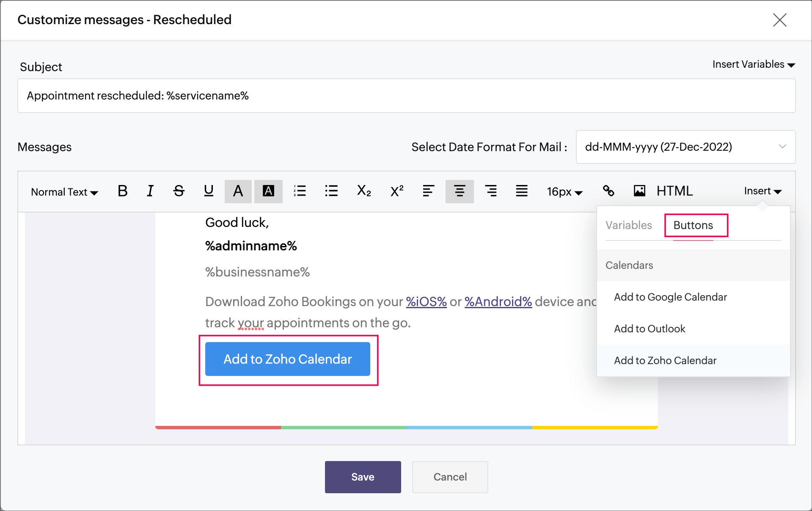Screen dimensions: 812x511
Task: Apply superscript formatting
Action: tap(397, 191)
